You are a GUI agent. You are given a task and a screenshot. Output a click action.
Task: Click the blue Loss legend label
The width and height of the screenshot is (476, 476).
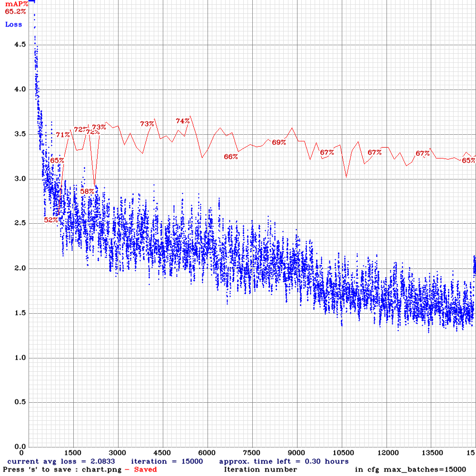[x=12, y=24]
